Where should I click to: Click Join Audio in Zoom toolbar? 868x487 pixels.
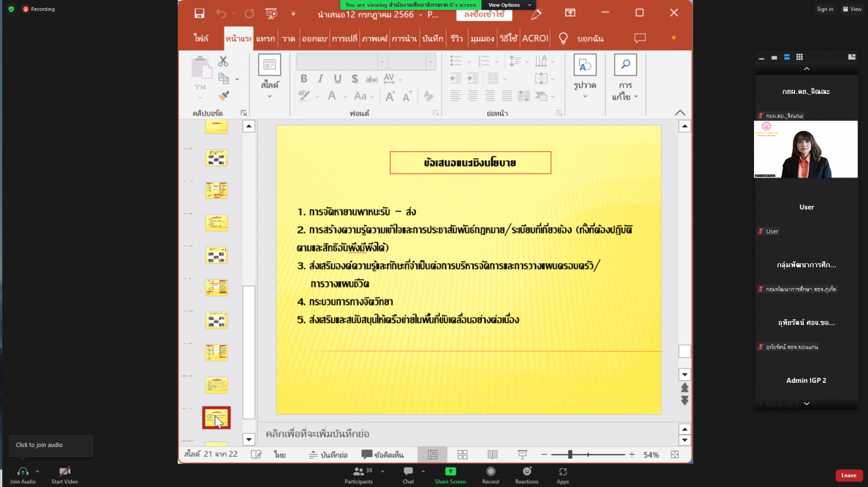click(23, 475)
